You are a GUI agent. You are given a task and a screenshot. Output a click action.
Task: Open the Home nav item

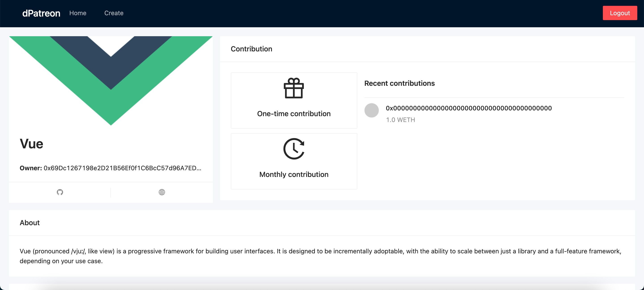78,13
